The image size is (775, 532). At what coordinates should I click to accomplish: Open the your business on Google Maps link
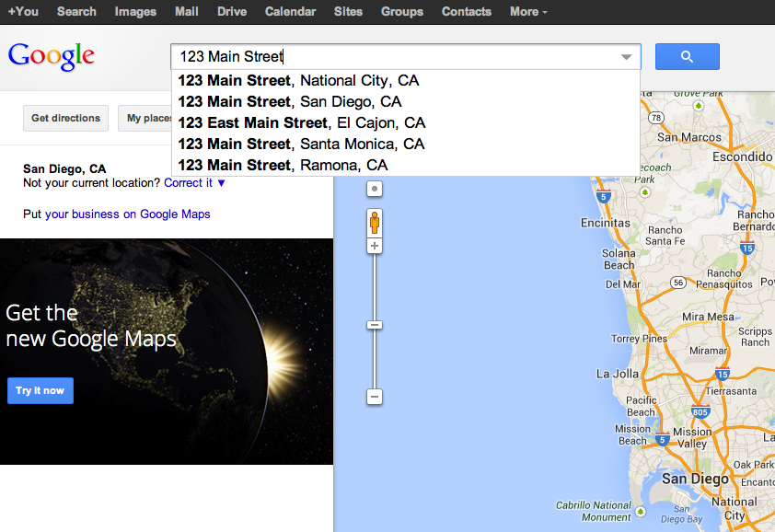click(128, 214)
